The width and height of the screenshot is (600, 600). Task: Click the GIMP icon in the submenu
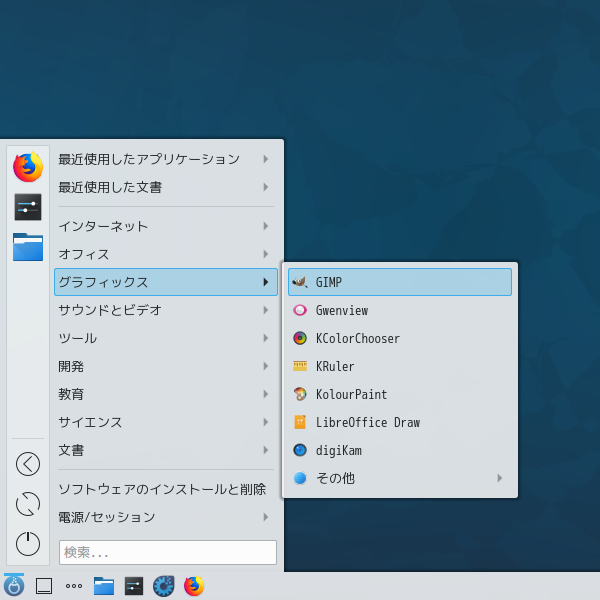[300, 282]
